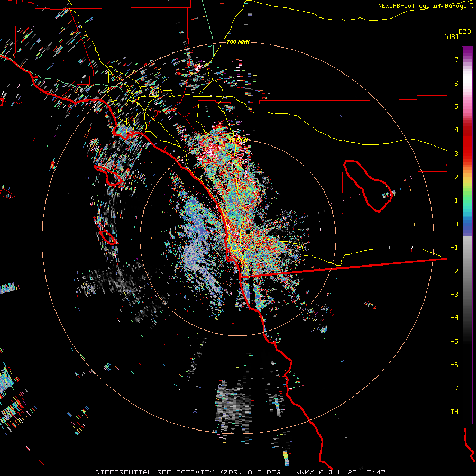Select the -1 tick label on the color scale
This screenshot has width=476, height=476.
[454, 248]
